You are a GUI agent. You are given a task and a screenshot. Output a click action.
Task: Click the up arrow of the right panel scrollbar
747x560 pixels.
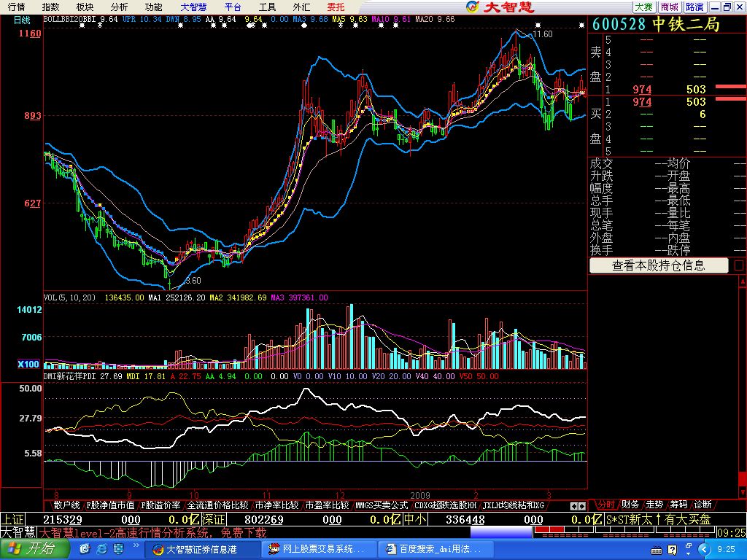[742, 282]
